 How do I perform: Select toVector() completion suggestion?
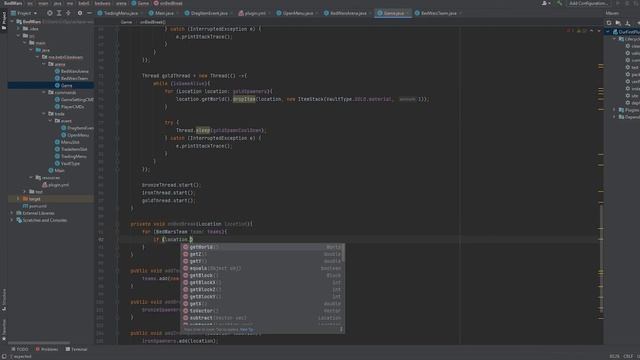[x=262, y=311]
